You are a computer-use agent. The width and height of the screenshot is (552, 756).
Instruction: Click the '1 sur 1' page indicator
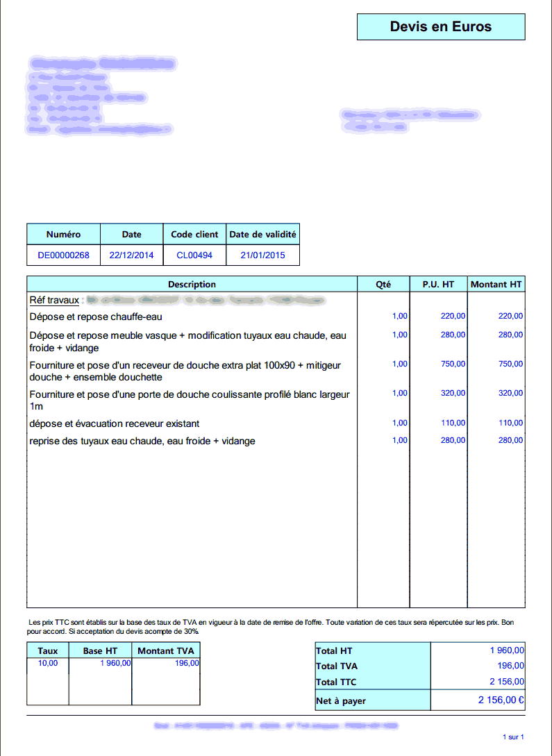tap(512, 737)
